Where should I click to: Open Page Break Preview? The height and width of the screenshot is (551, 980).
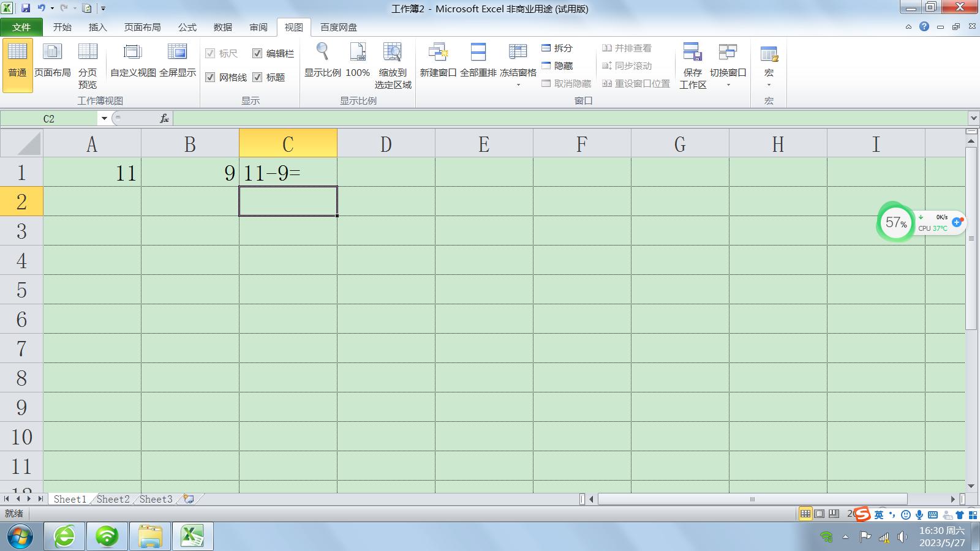coord(88,53)
